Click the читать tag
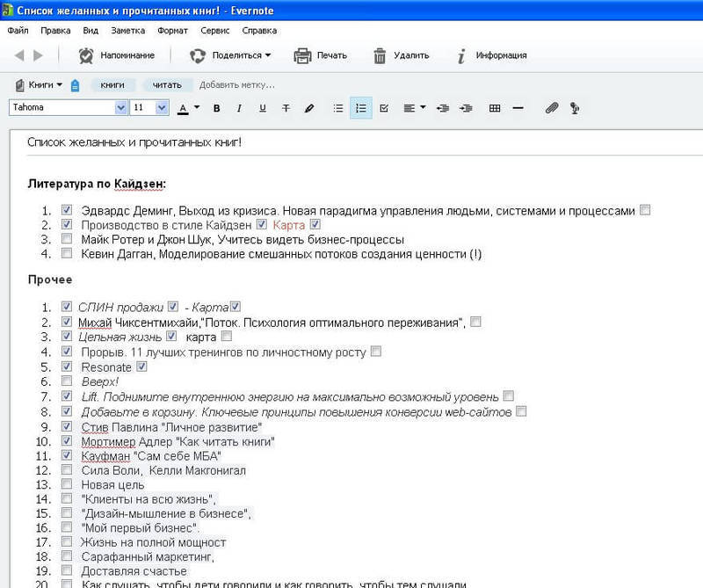This screenshot has width=703, height=588. pyautogui.click(x=167, y=84)
